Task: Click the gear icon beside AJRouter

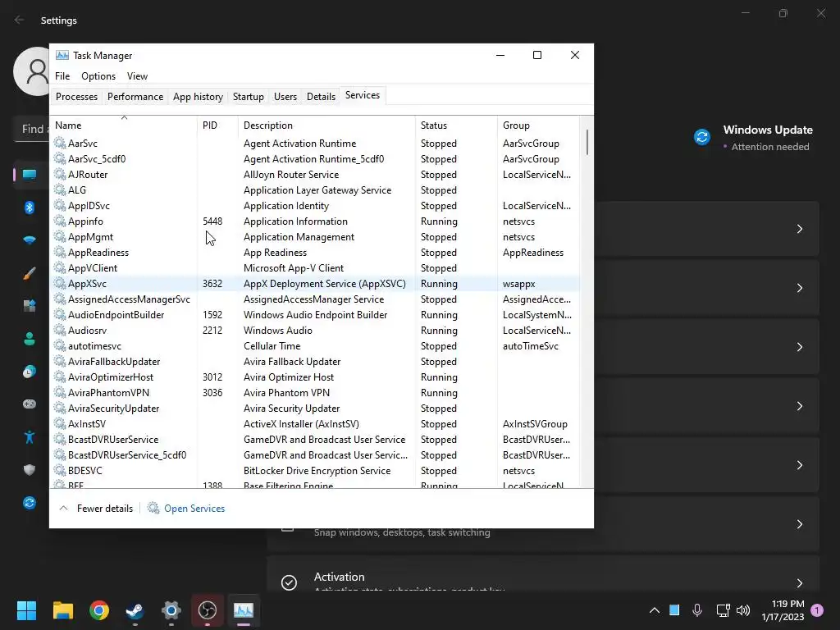Action: (x=59, y=174)
